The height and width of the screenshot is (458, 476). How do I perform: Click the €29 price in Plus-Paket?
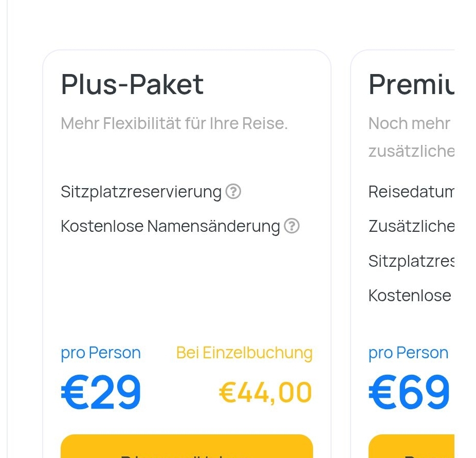[101, 393]
